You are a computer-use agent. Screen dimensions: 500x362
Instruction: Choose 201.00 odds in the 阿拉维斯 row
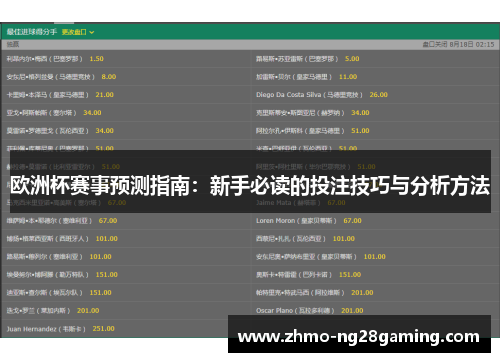point(362,293)
